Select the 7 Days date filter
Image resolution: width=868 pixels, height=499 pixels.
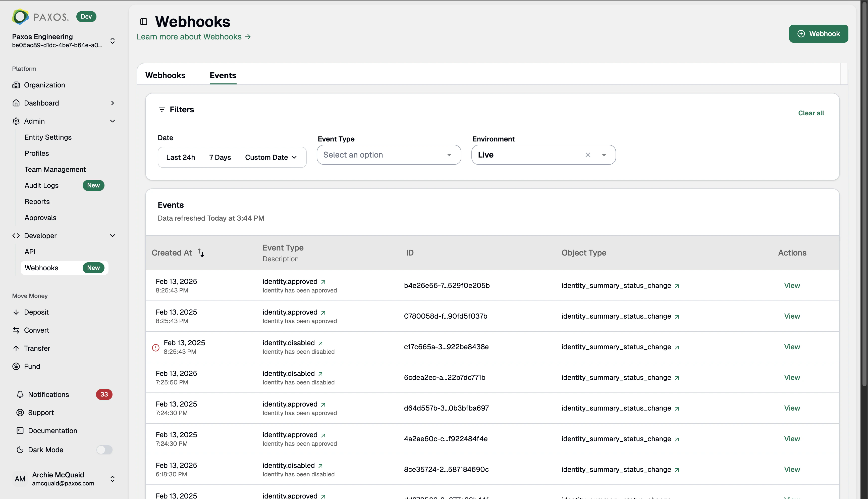click(x=220, y=157)
